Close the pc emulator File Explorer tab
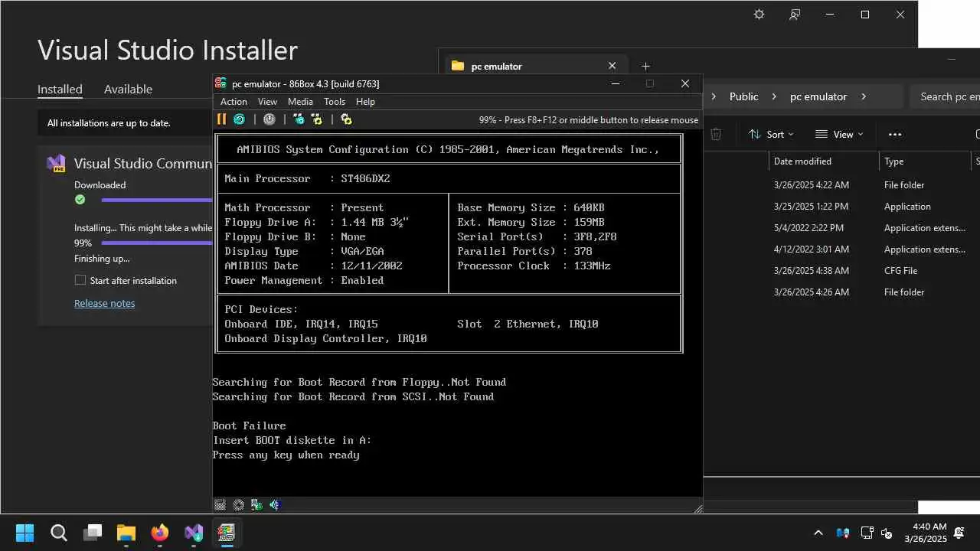Image resolution: width=980 pixels, height=551 pixels. [x=612, y=66]
